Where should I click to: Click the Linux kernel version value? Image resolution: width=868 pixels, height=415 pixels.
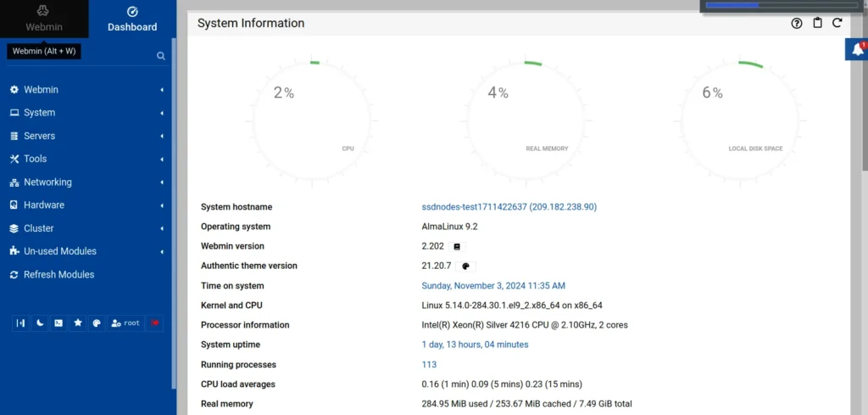512,306
